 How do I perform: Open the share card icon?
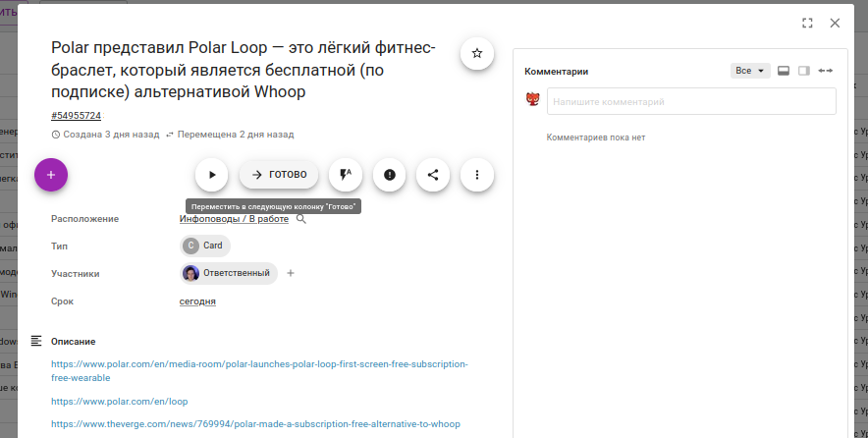click(x=433, y=175)
